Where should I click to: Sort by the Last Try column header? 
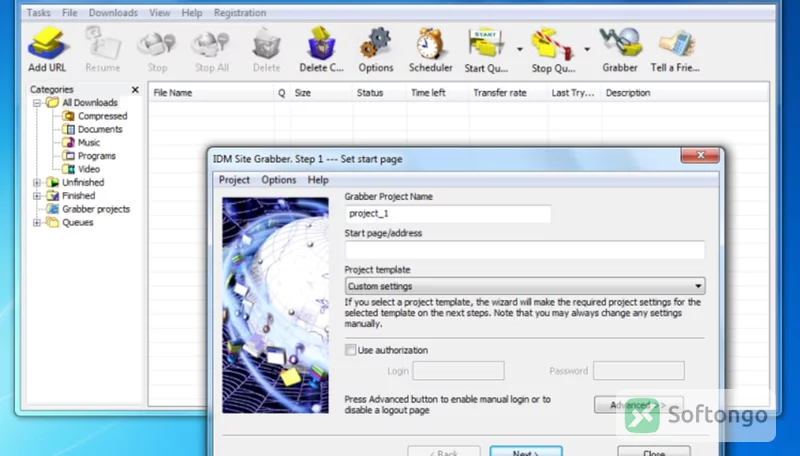(x=576, y=93)
